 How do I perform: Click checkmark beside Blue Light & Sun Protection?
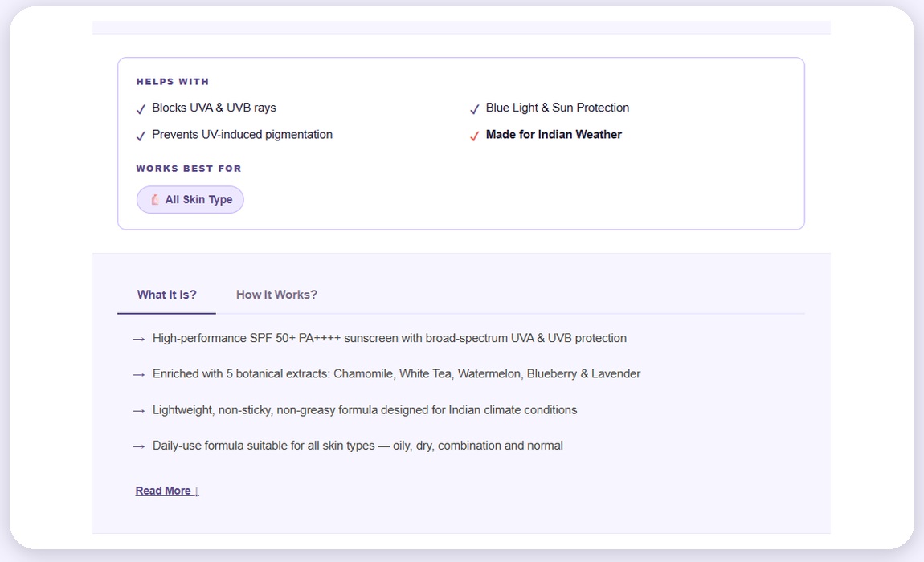tap(474, 109)
